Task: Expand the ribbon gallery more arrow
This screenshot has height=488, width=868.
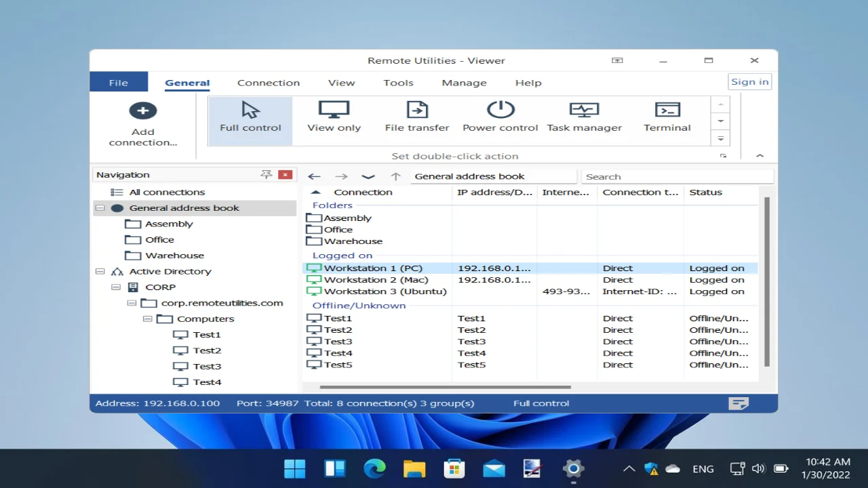Action: (720, 138)
